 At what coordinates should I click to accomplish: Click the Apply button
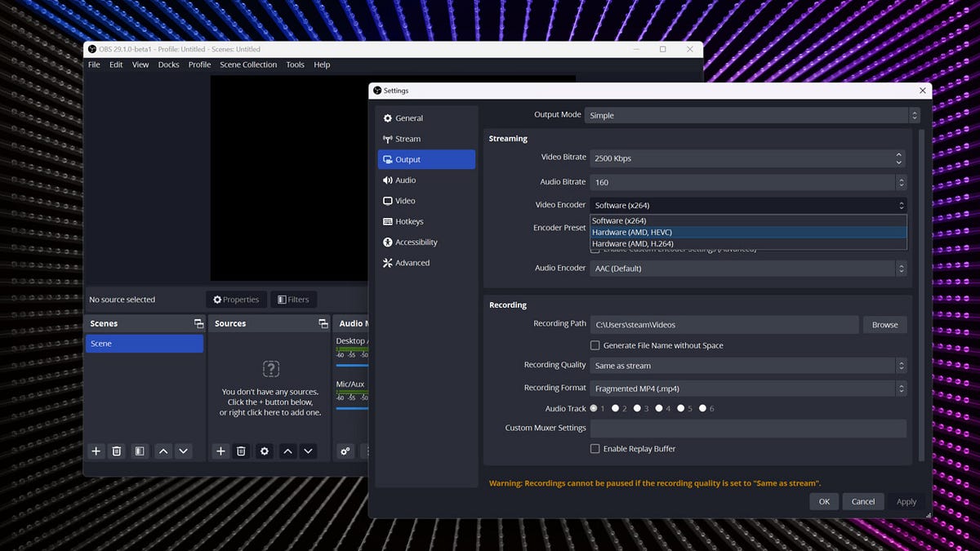coord(906,501)
